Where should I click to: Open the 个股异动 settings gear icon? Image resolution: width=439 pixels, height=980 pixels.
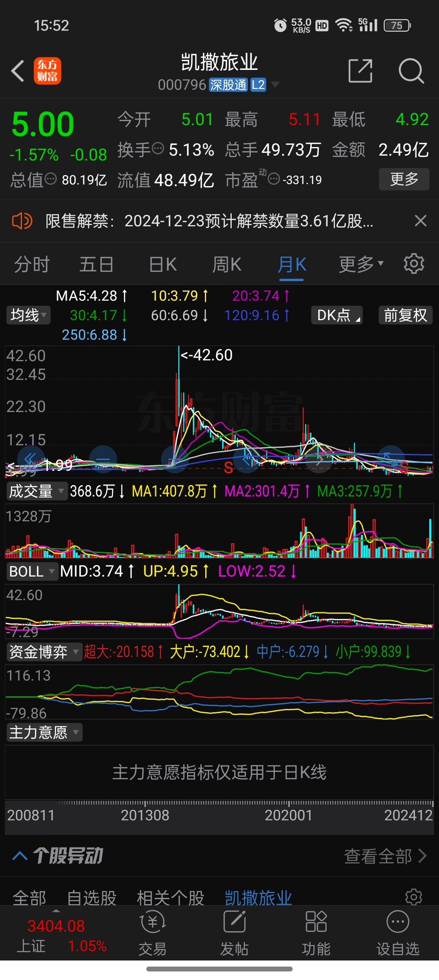tap(414, 897)
